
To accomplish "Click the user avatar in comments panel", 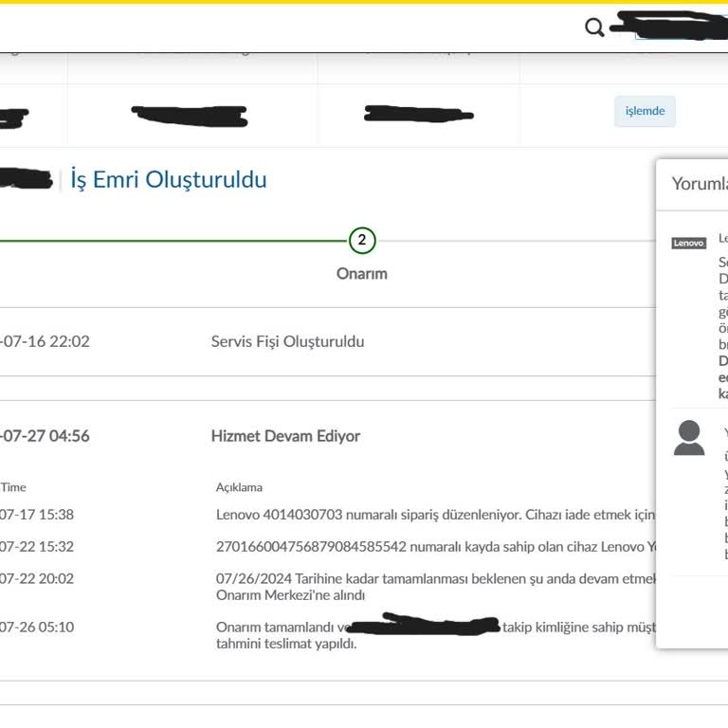I will (689, 437).
